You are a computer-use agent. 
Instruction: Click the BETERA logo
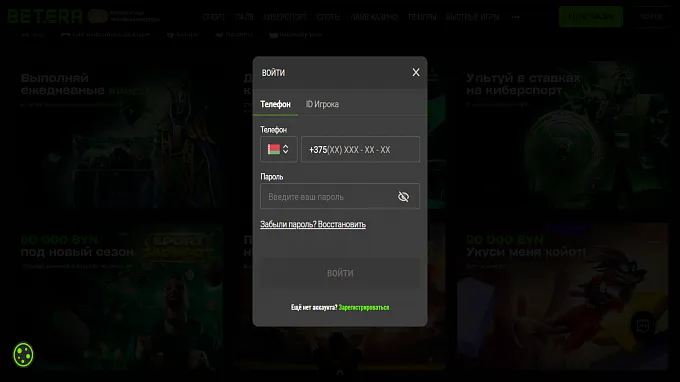[45, 16]
